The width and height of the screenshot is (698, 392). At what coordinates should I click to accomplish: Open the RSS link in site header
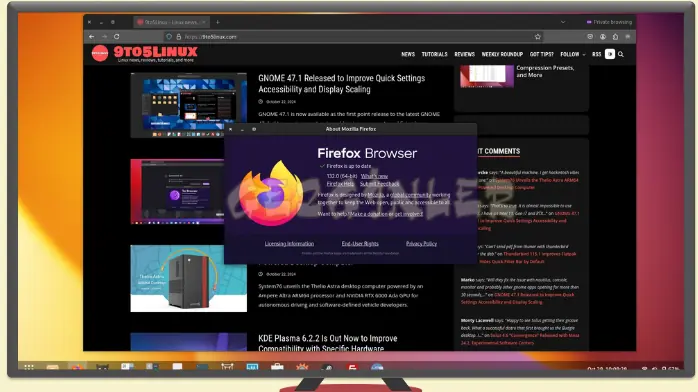coord(597,54)
